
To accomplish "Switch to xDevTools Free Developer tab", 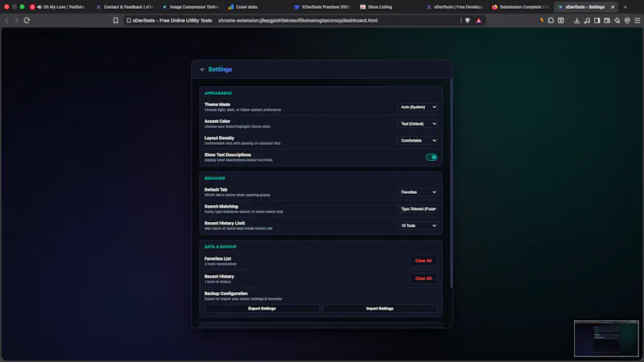I will tap(455, 7).
